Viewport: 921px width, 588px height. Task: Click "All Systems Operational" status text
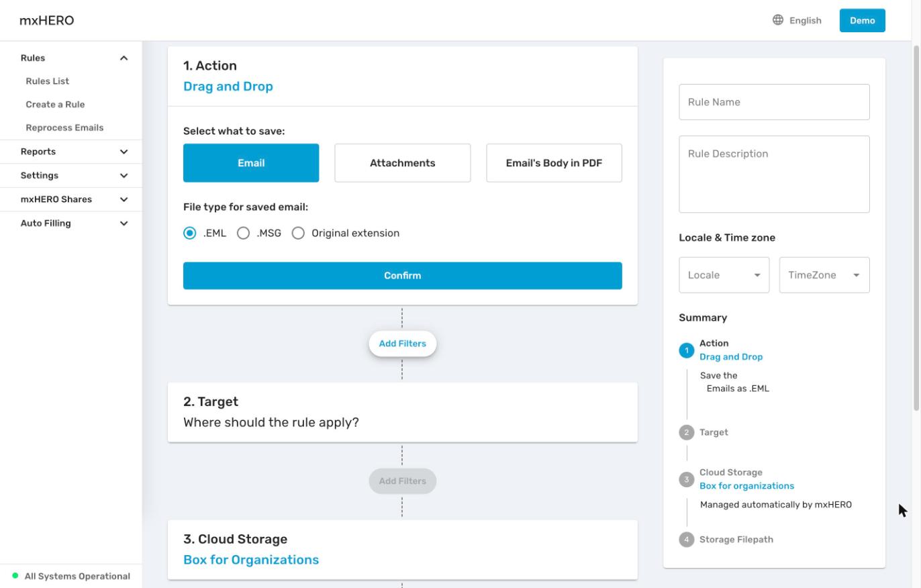click(77, 577)
